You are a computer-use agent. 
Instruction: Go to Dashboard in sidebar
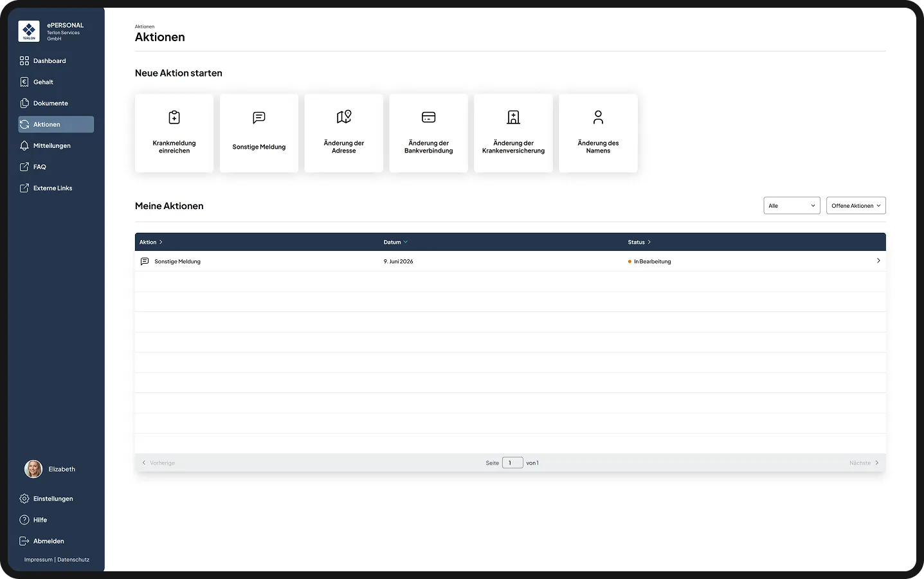56,60
